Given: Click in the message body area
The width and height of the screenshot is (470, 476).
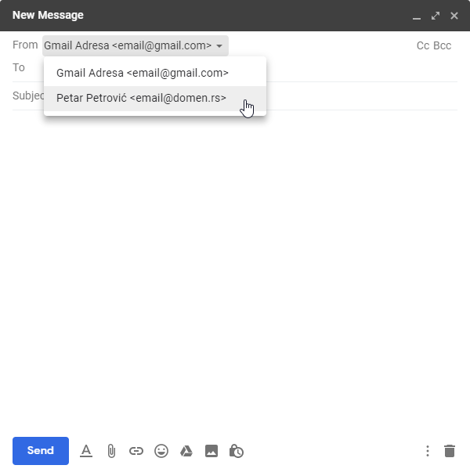Looking at the screenshot, I should [x=235, y=274].
